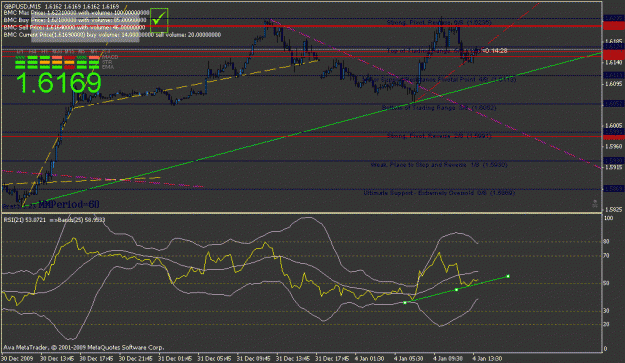Click the 30 Dec 17:45 time axis label
The image size is (625, 363).
[97, 358]
